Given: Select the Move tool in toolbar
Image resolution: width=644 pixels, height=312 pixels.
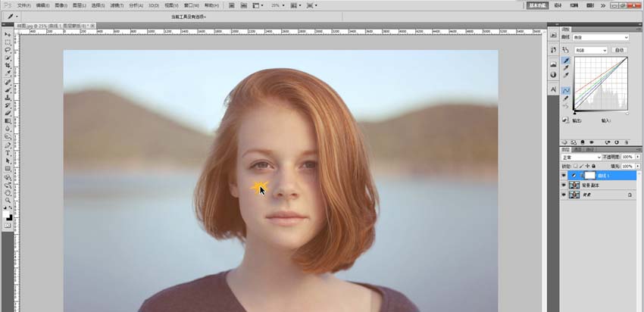Looking at the screenshot, I should click(8, 34).
